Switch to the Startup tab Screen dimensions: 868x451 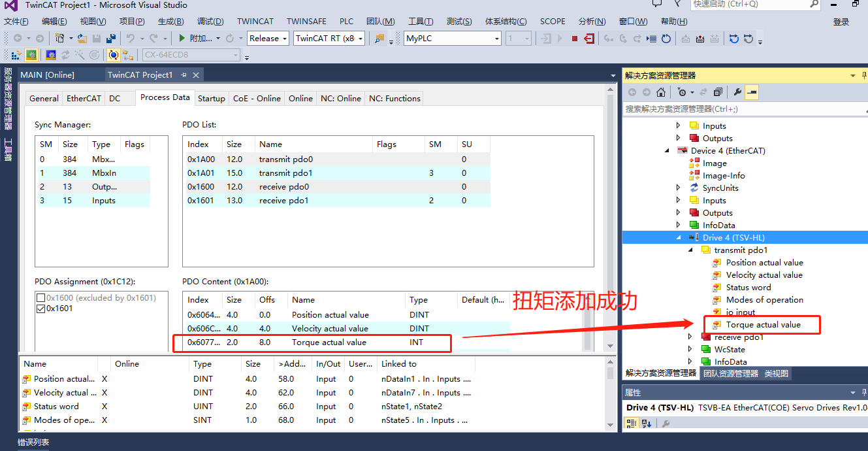(x=212, y=99)
